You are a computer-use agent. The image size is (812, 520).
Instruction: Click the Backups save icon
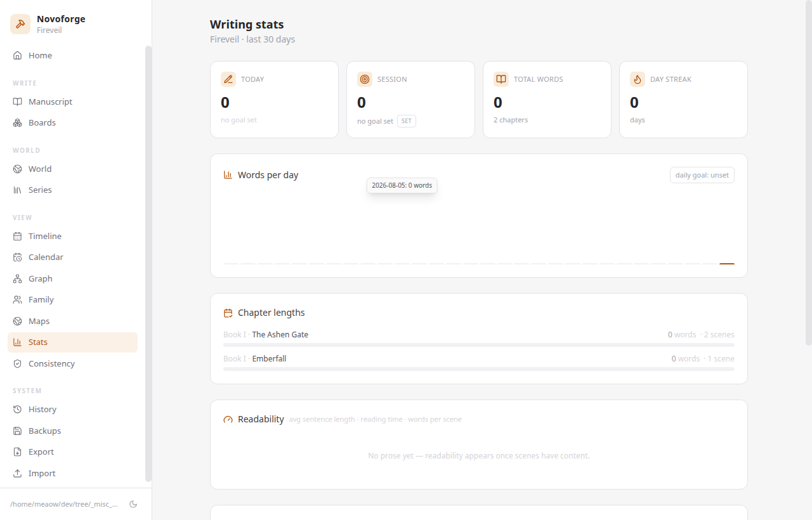tap(18, 431)
